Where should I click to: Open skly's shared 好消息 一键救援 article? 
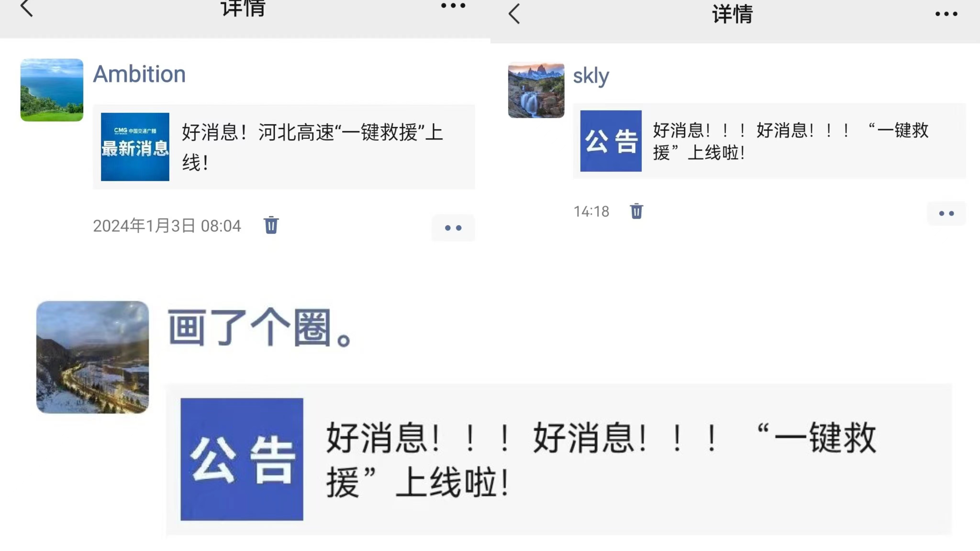coord(769,141)
